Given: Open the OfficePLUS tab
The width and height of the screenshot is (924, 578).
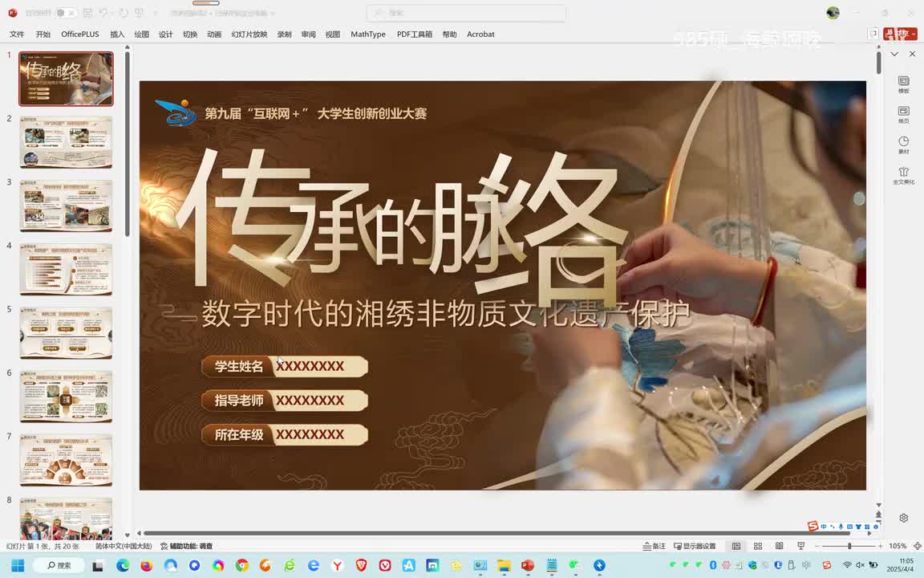Looking at the screenshot, I should (80, 35).
